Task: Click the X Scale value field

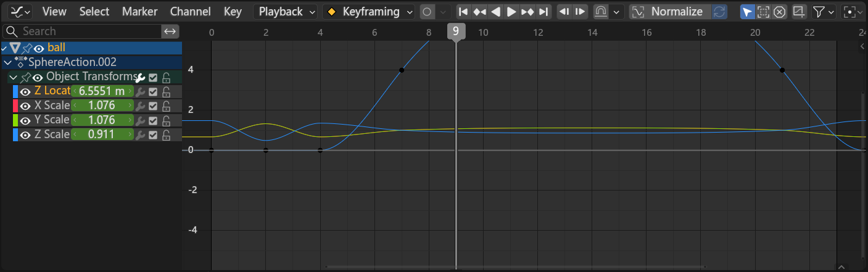Action: tap(102, 105)
